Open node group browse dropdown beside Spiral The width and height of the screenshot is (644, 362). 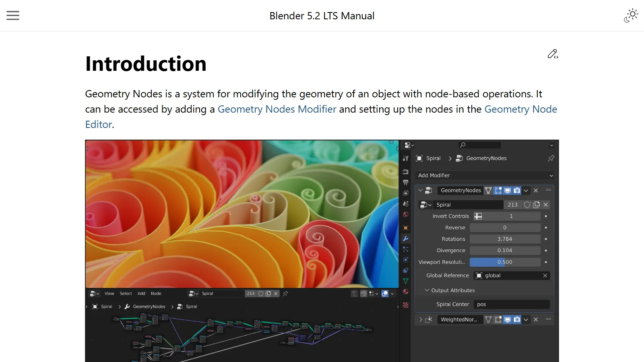pos(425,205)
